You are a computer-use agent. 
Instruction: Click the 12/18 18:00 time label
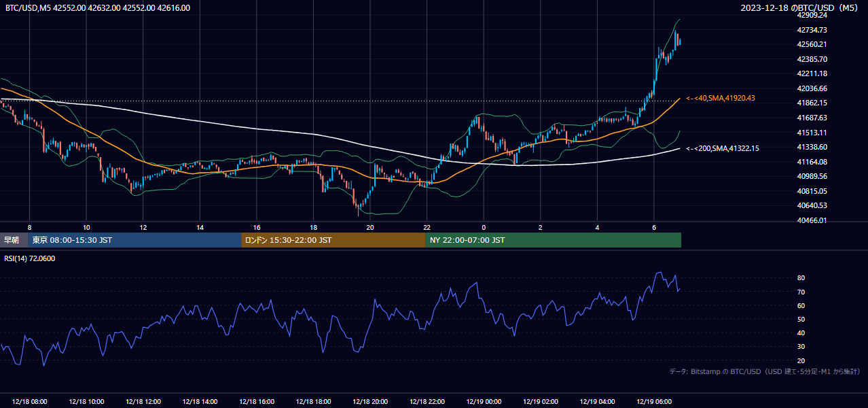(313, 402)
